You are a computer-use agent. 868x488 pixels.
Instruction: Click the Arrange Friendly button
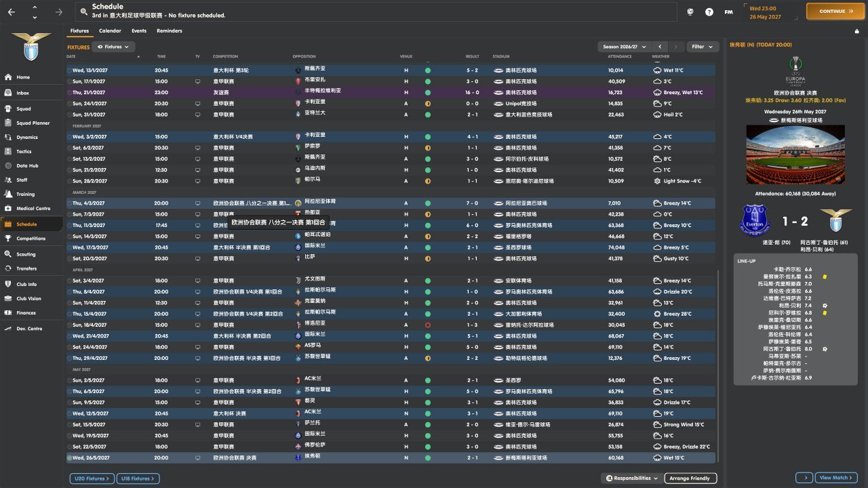(690, 479)
